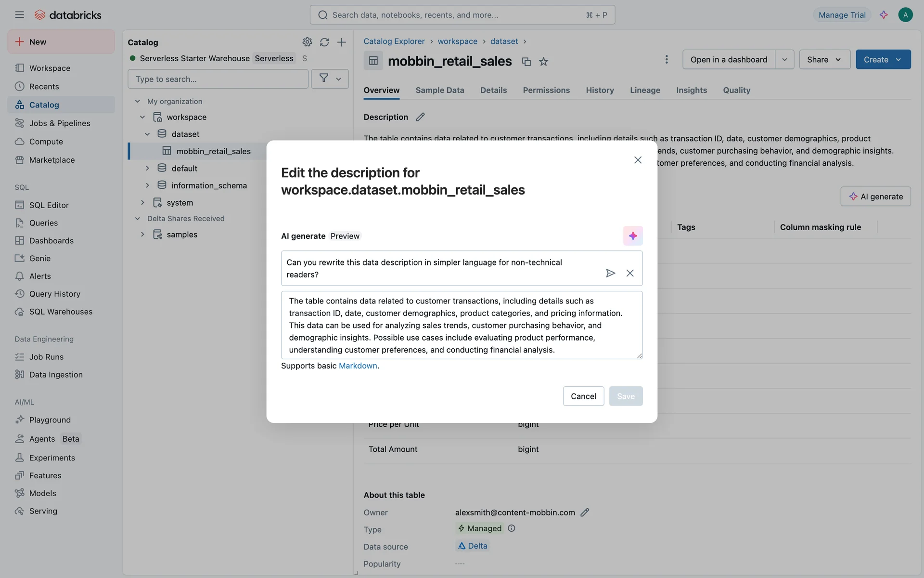Open the Markdown link

pos(358,366)
